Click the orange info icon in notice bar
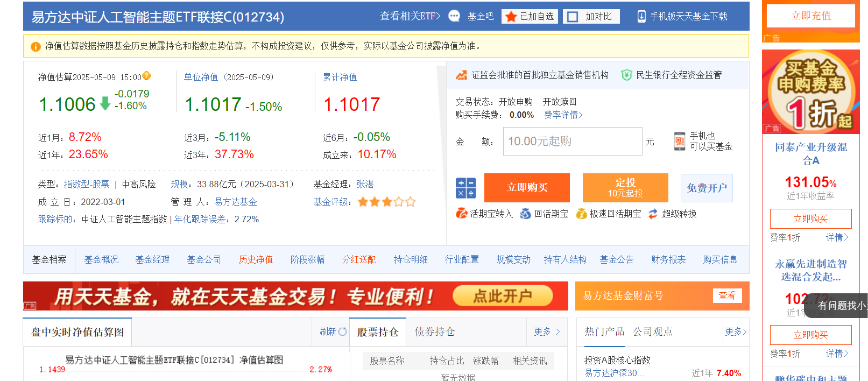Screen dimensions: 868x381 click(x=36, y=47)
